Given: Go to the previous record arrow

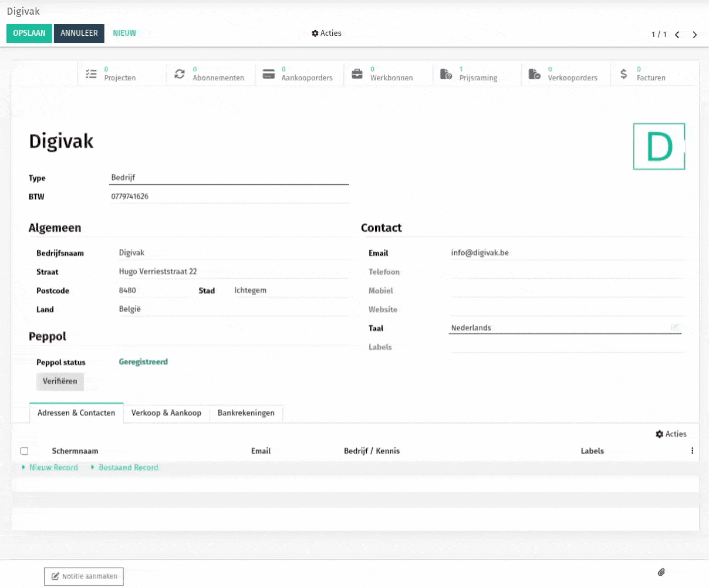Looking at the screenshot, I should tap(677, 35).
